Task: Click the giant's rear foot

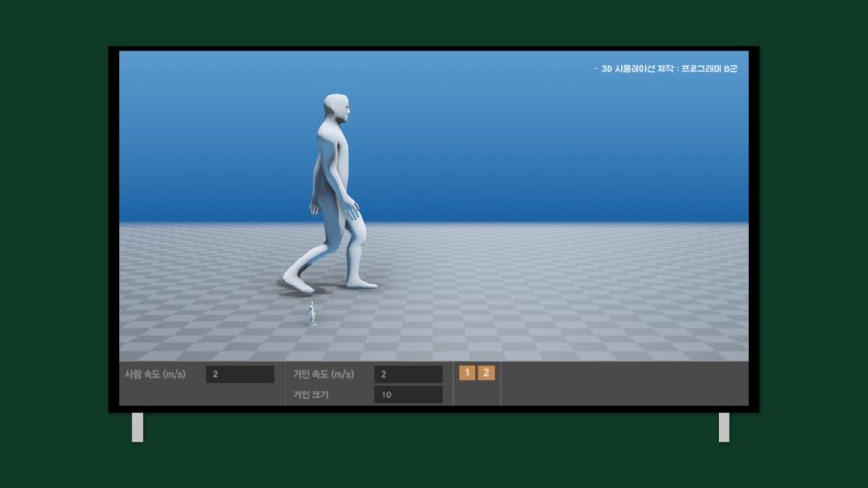Action: click(296, 284)
